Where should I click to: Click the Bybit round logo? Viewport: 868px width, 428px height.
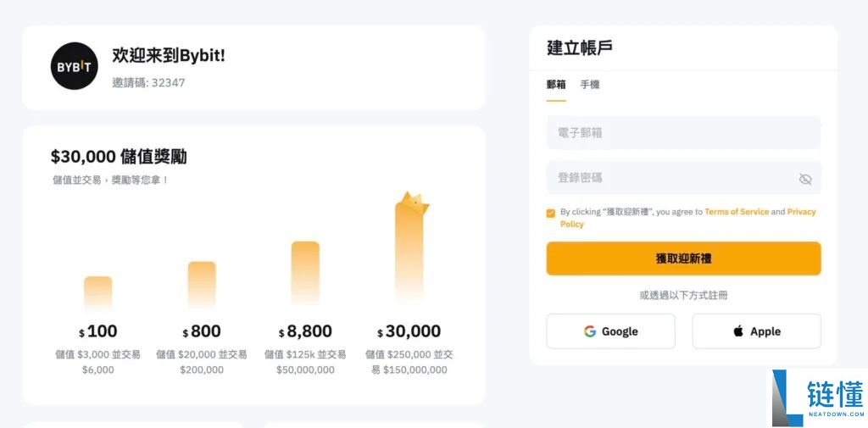pos(75,66)
